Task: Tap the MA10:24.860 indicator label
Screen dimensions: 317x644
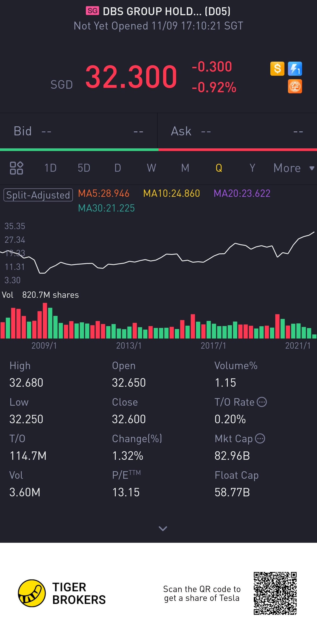Action: coord(171,193)
